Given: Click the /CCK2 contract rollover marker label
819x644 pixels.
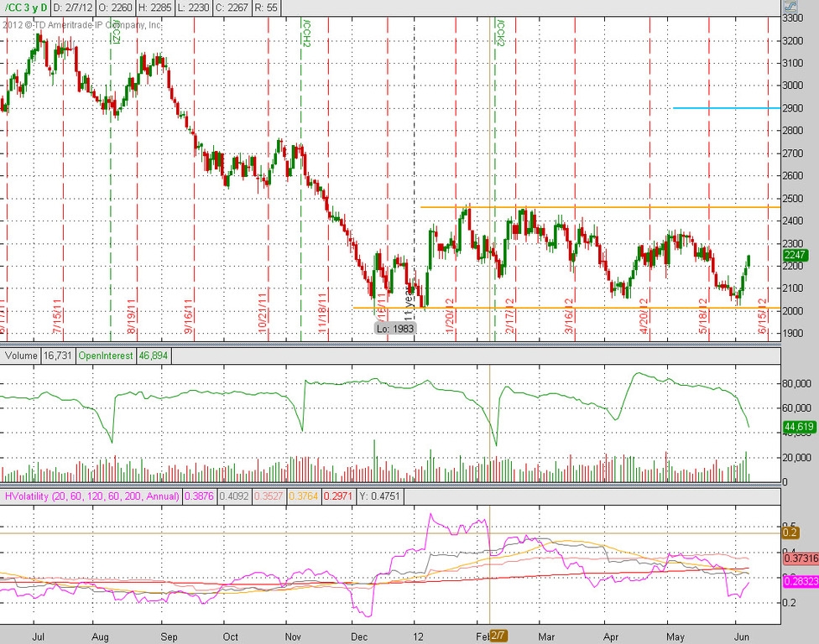Looking at the screenshot, I should coord(500,33).
